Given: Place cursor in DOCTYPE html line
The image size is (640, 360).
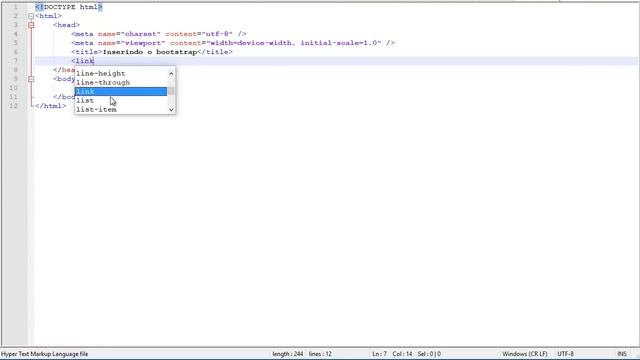Looking at the screenshot, I should [69, 7].
